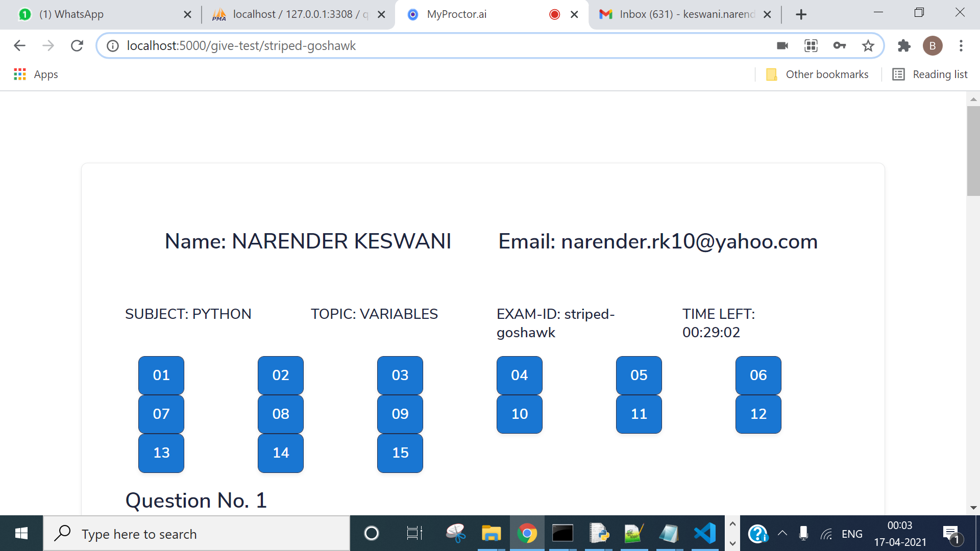Bookmark this page with star icon
The width and height of the screenshot is (980, 551).
[x=868, y=46]
